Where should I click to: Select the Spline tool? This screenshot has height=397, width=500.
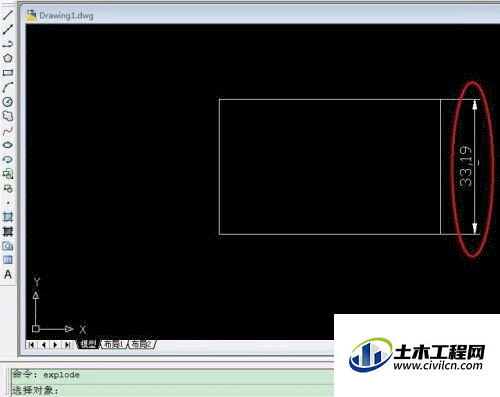[8, 131]
